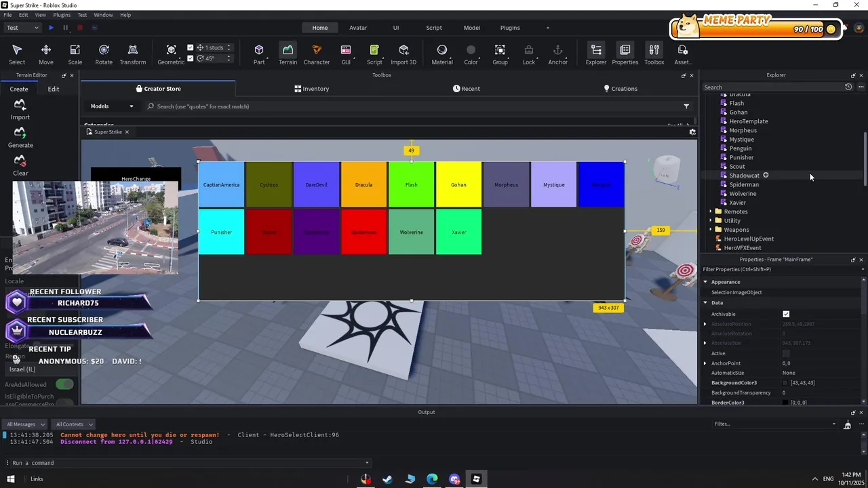Open the Inventory tab in Toolbox
The height and width of the screenshot is (488, 868).
pos(312,89)
